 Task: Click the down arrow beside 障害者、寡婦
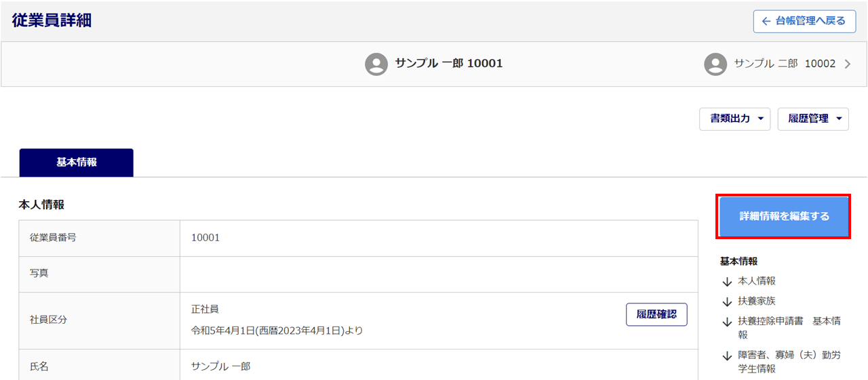tap(727, 356)
